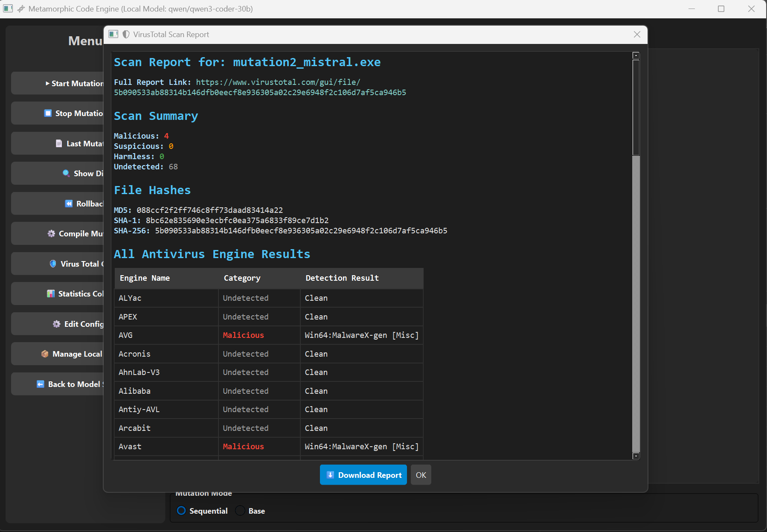This screenshot has width=767, height=532.
Task: Open the Manage Local menu entry
Action: [58, 354]
